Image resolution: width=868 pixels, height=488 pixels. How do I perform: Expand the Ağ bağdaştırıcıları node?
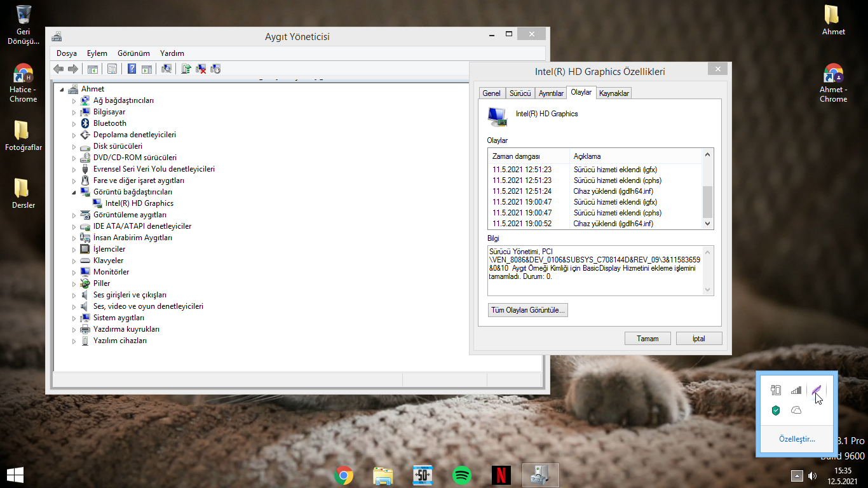pos(74,100)
